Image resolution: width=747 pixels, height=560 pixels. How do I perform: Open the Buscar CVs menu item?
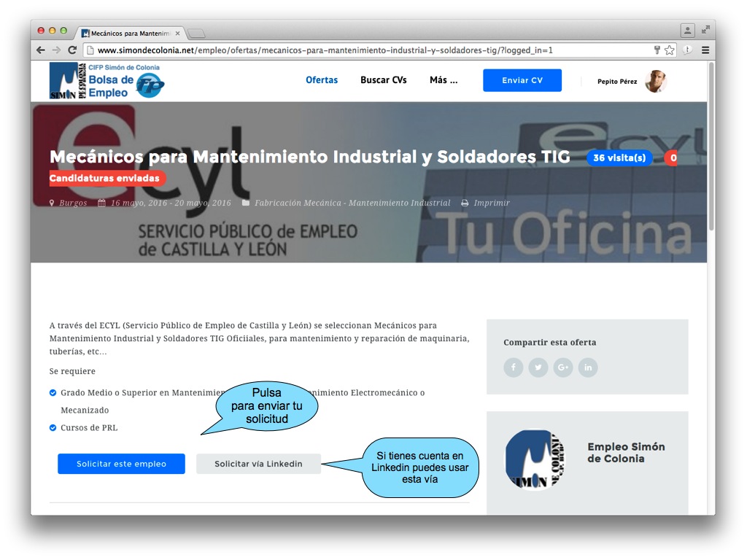point(384,80)
